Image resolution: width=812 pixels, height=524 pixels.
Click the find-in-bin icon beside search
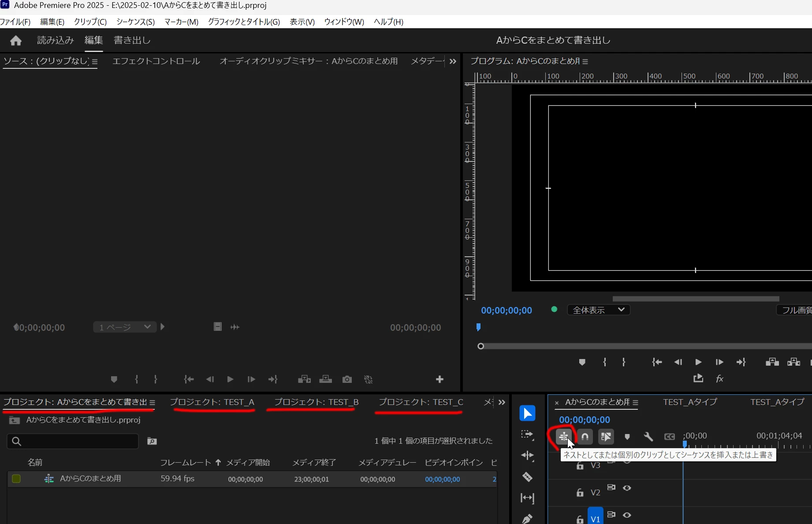pyautogui.click(x=152, y=441)
